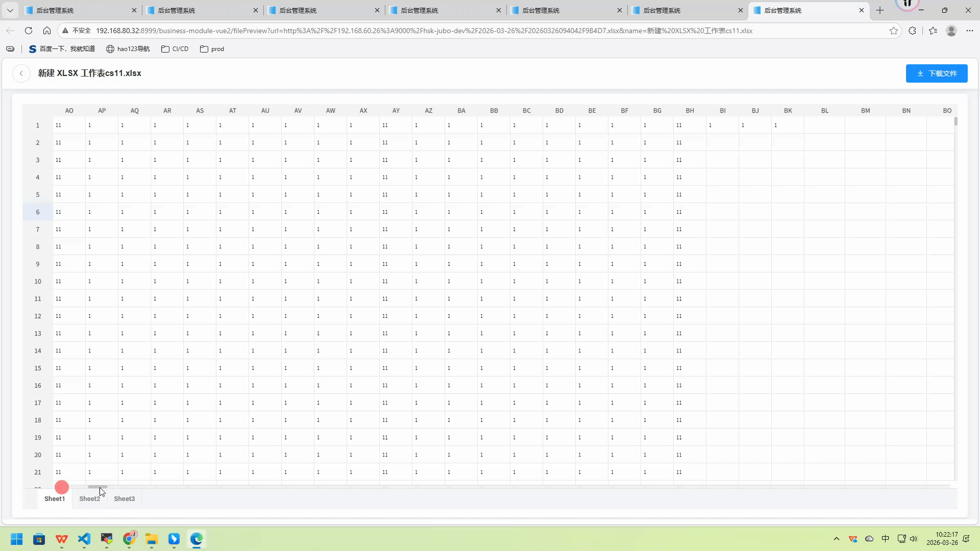This screenshot has height=551, width=980.
Task: Open the browser settings ellipsis menu
Action: pyautogui.click(x=969, y=31)
